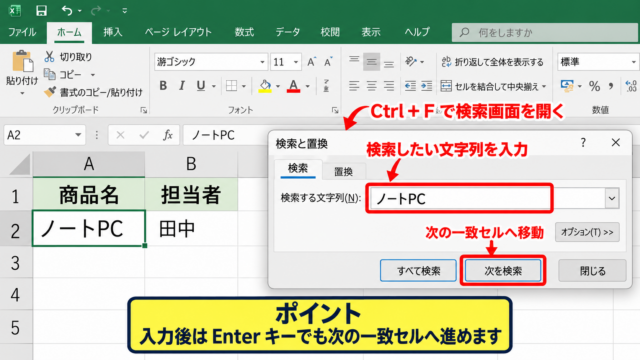Apply red font color

pyautogui.click(x=293, y=86)
